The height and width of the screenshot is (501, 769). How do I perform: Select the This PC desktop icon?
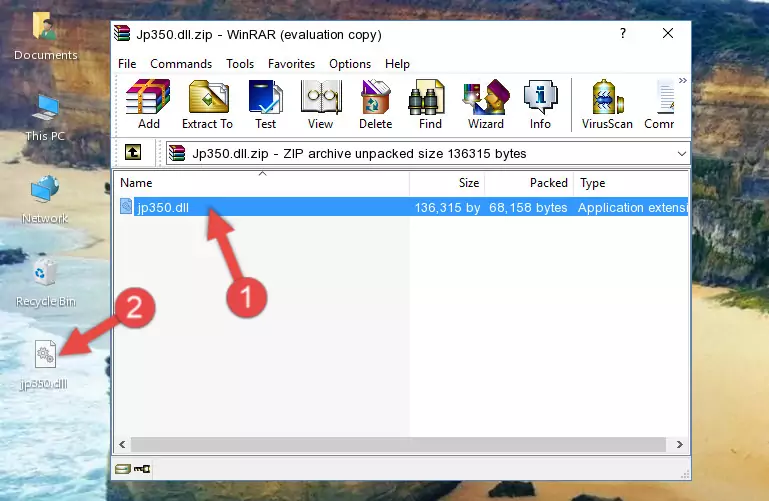[x=46, y=118]
